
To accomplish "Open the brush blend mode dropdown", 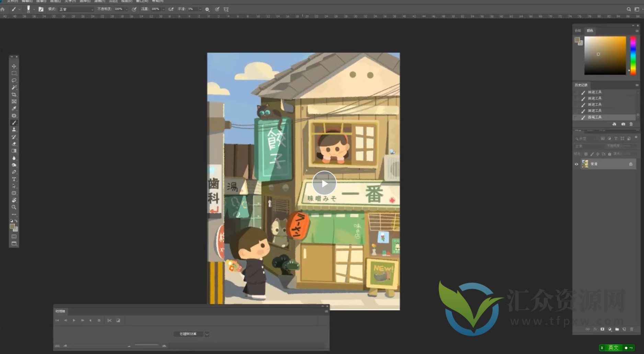I will [76, 9].
